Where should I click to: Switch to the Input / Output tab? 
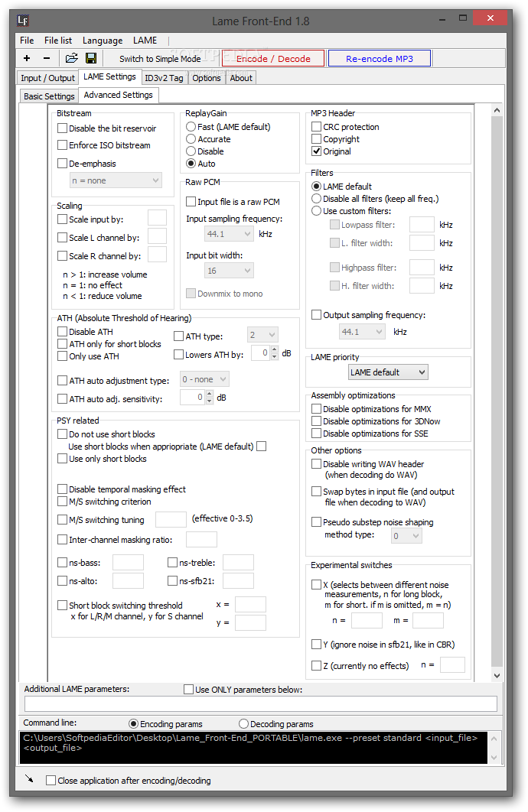coord(47,78)
